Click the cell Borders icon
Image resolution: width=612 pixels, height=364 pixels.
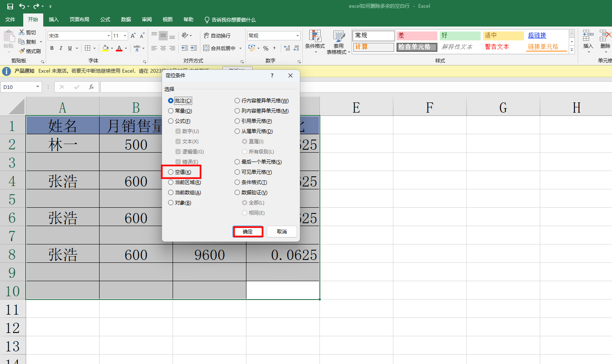click(x=87, y=48)
